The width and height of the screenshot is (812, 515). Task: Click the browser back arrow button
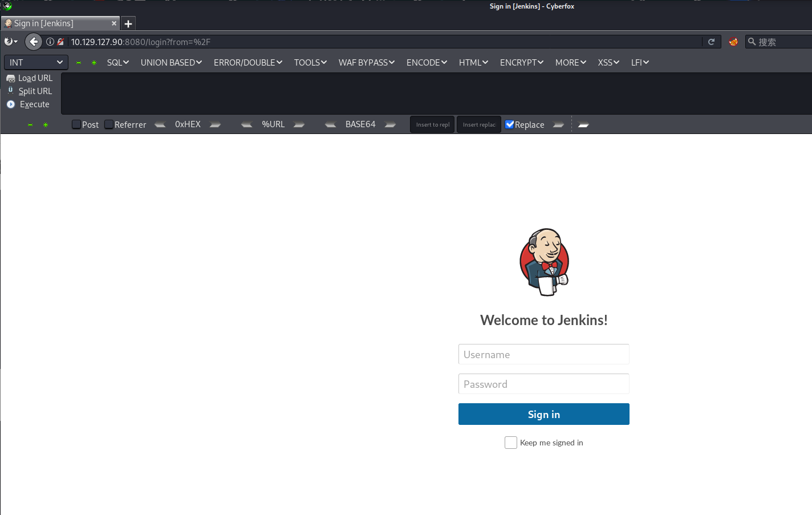coord(34,42)
